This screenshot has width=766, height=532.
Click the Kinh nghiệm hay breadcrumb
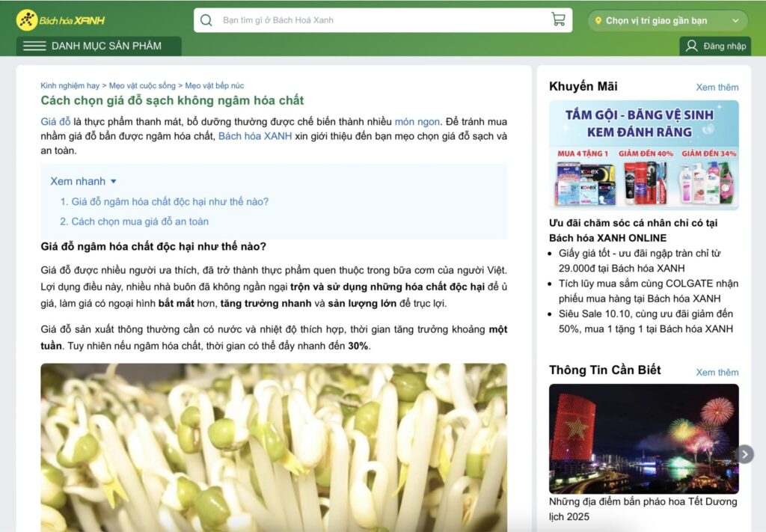[70, 85]
